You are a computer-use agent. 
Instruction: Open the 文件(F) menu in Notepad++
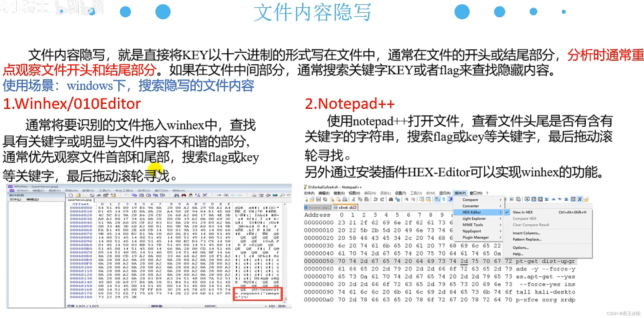pyautogui.click(x=309, y=193)
